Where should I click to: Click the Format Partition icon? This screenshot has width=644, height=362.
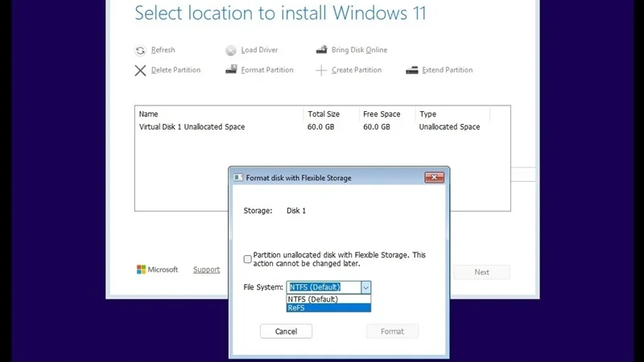[231, 69]
